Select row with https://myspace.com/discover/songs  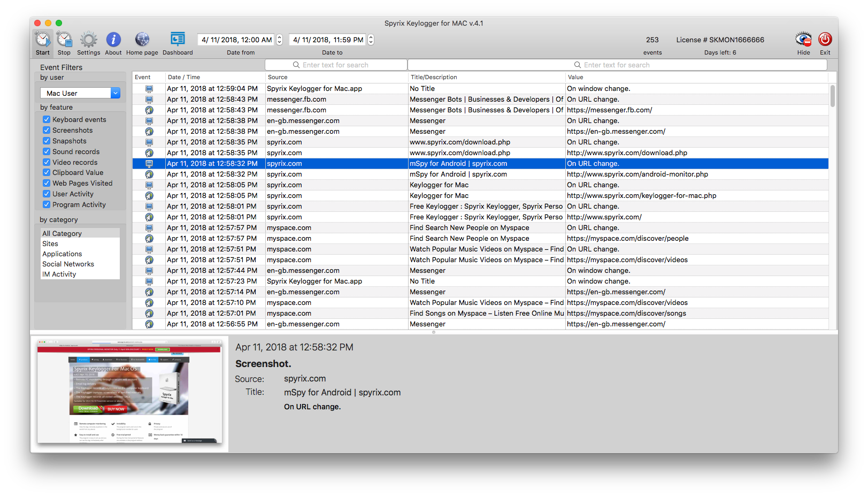(x=480, y=314)
